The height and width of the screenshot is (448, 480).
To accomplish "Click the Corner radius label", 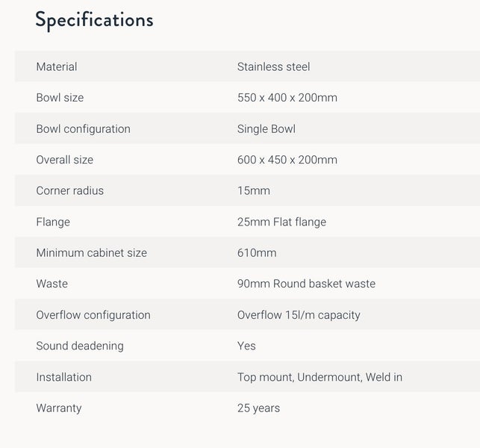I will [x=69, y=190].
